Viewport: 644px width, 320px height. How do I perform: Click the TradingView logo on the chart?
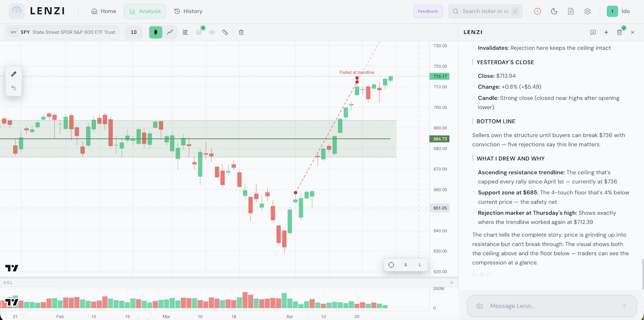12,268
